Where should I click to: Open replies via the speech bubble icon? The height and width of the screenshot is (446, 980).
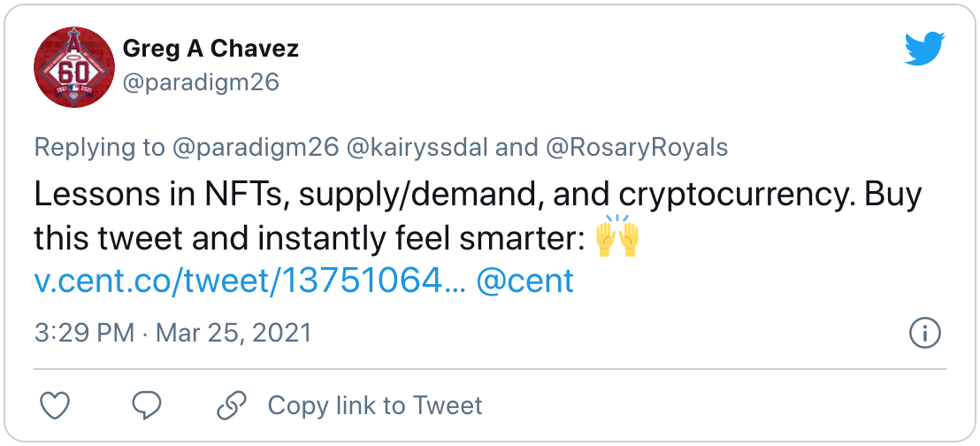click(147, 405)
